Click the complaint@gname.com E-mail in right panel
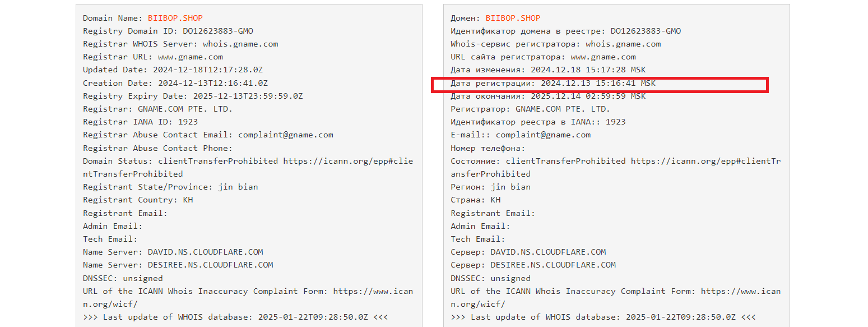 point(543,135)
